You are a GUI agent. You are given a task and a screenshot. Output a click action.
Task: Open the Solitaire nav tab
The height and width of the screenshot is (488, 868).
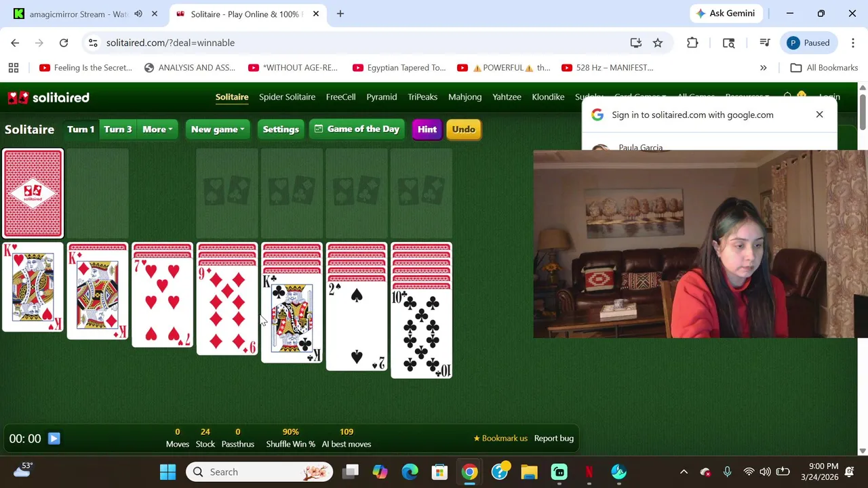point(232,97)
